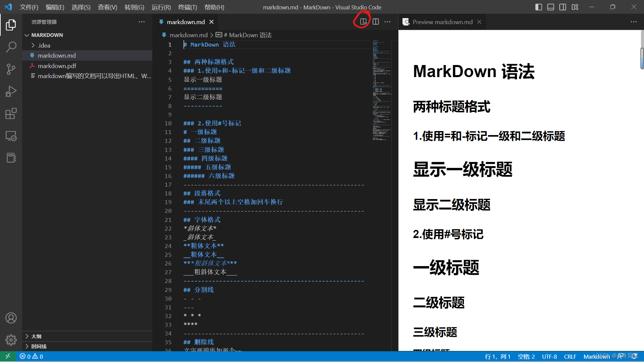
Task: Toggle the secondary side bar
Action: point(562,7)
